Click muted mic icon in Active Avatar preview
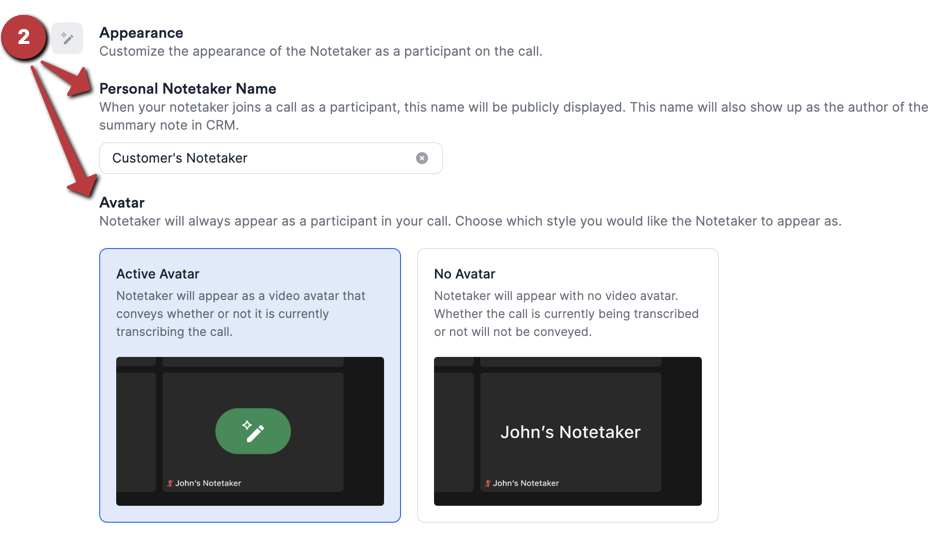Image resolution: width=950 pixels, height=540 pixels. (x=170, y=483)
